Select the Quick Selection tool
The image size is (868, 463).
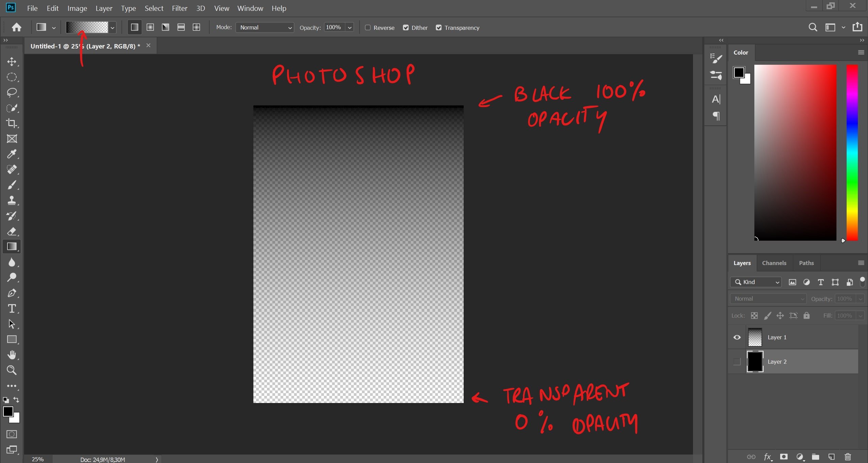pyautogui.click(x=12, y=108)
